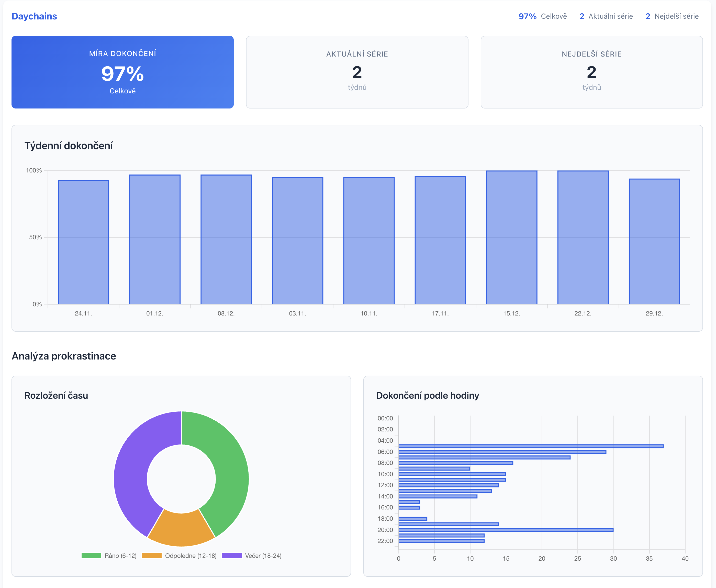Click the 20:00 hourly completion bar
The image size is (716, 588).
(x=506, y=530)
